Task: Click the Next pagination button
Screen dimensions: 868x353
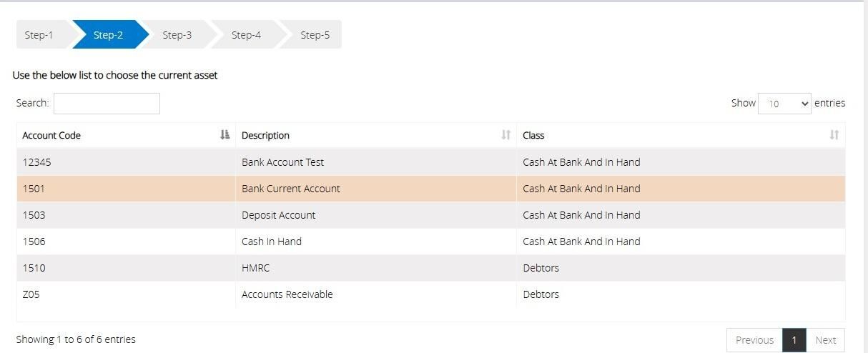Action: [x=826, y=340]
